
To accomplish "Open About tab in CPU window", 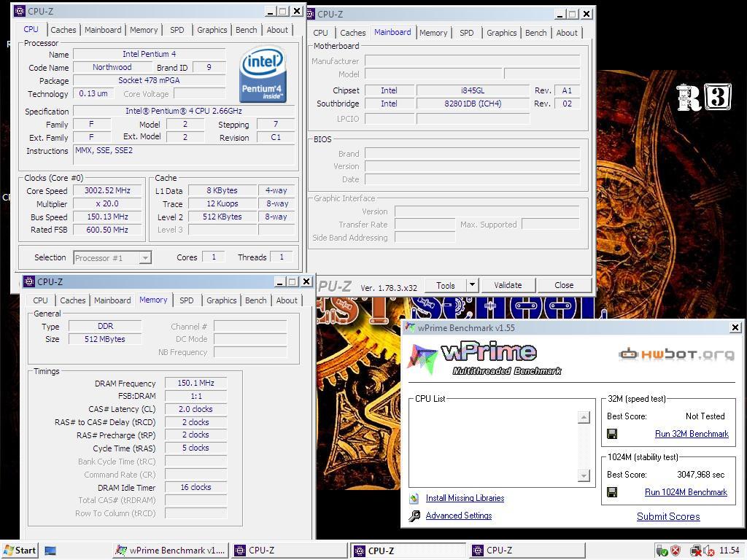I will click(277, 30).
